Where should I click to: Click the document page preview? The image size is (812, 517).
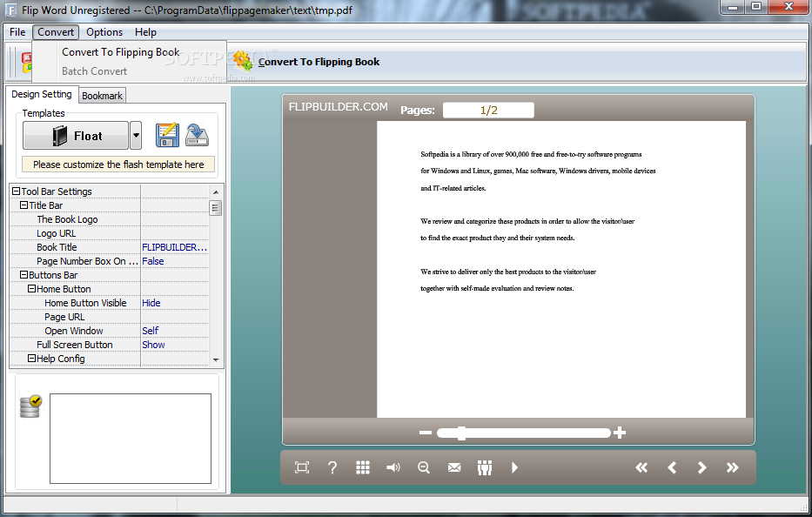[x=561, y=269]
